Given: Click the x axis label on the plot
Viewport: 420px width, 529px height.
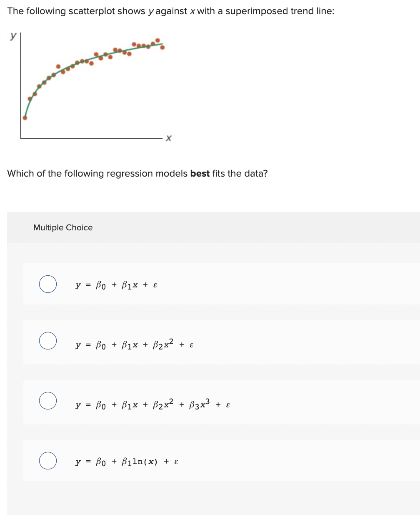Looking at the screenshot, I should click(x=169, y=138).
